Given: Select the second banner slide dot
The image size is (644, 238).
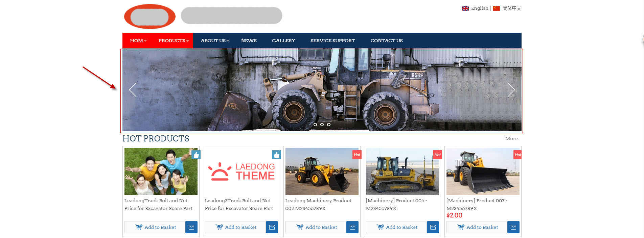Looking at the screenshot, I should 322,125.
